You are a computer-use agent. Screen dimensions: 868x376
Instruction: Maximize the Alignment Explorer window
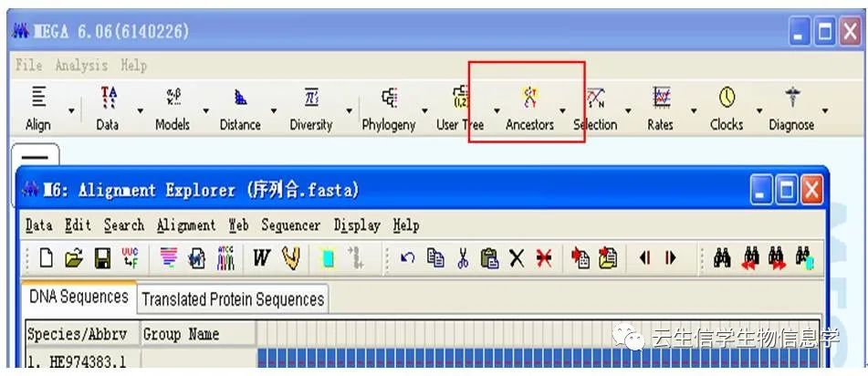[786, 191]
